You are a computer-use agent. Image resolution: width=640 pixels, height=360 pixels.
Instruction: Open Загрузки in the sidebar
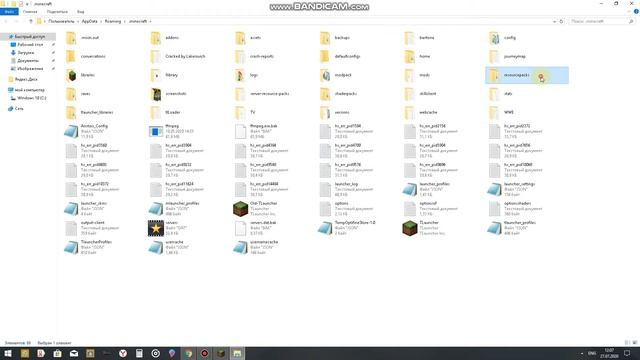pyautogui.click(x=23, y=53)
